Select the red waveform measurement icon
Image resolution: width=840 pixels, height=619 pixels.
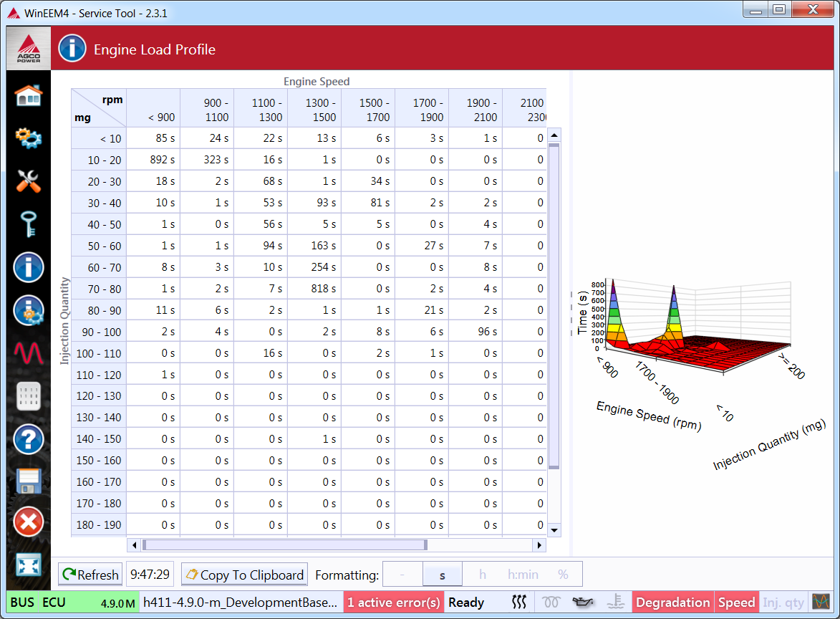(x=29, y=353)
